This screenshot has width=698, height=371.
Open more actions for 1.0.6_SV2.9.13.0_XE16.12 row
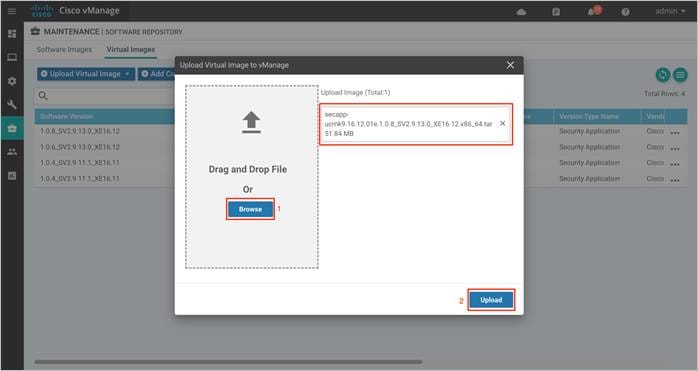point(675,148)
